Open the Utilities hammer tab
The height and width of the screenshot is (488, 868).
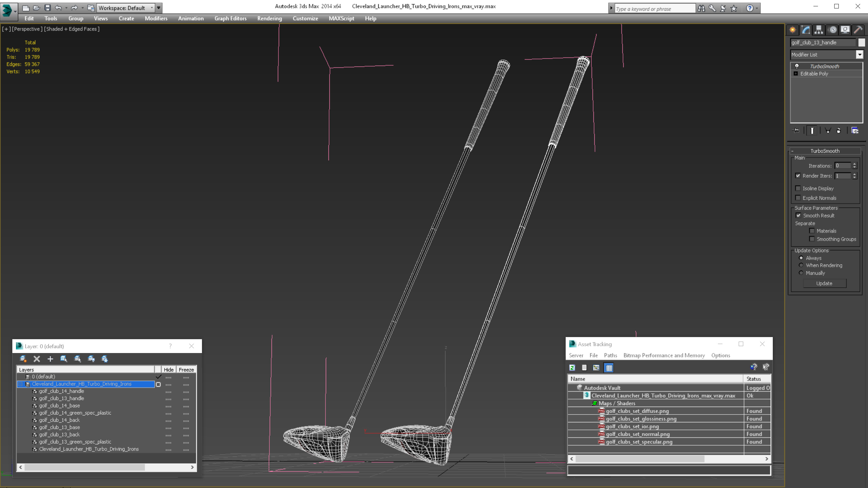coord(858,30)
